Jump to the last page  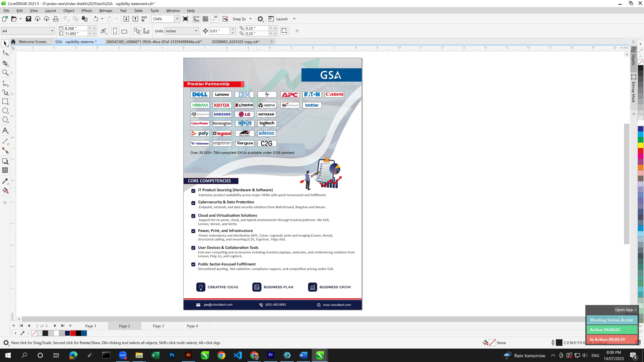[63, 326]
